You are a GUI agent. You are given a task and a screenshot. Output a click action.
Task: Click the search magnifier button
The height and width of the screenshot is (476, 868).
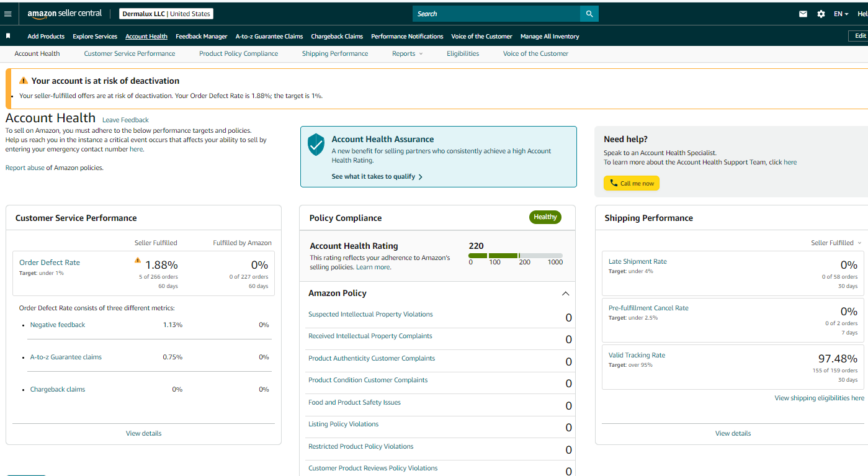coord(589,14)
